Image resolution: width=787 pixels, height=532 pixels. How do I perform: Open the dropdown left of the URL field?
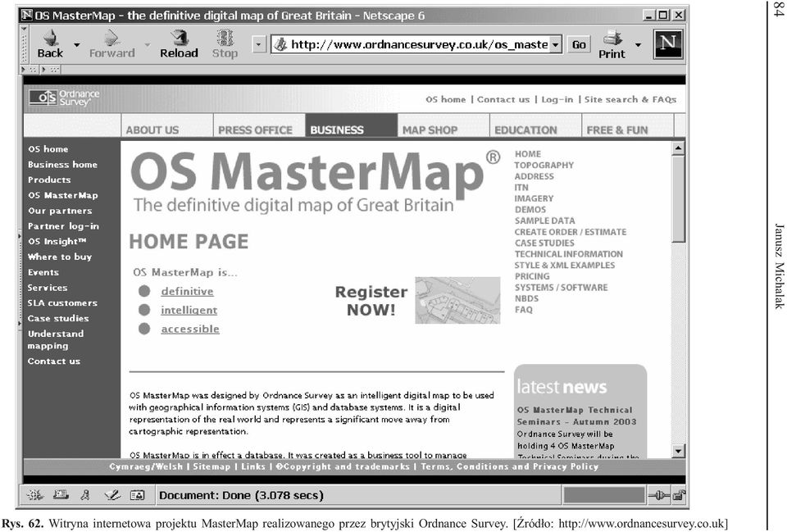pyautogui.click(x=258, y=44)
